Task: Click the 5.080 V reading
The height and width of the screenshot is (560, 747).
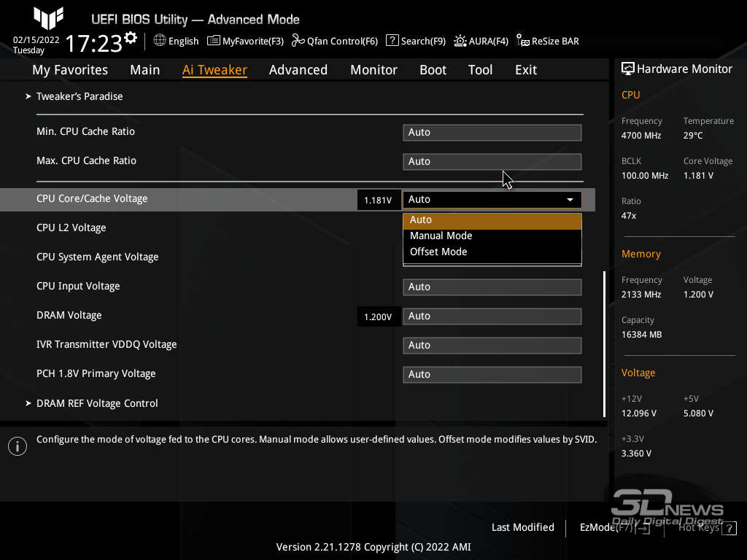Action: pyautogui.click(x=698, y=413)
